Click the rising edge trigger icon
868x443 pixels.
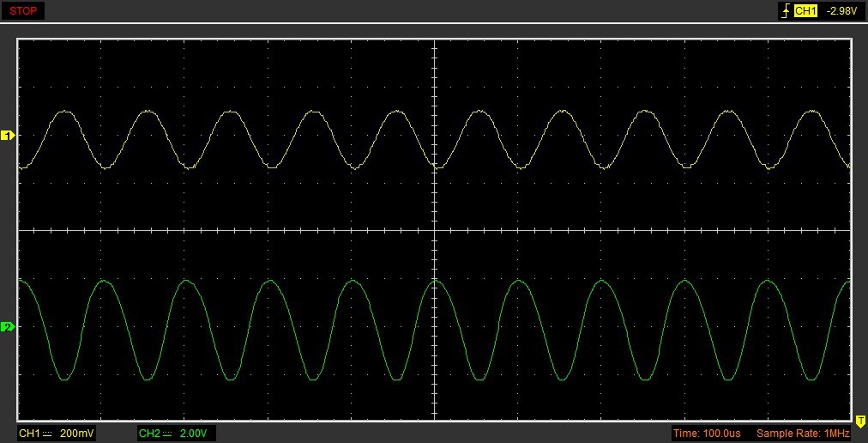[784, 11]
